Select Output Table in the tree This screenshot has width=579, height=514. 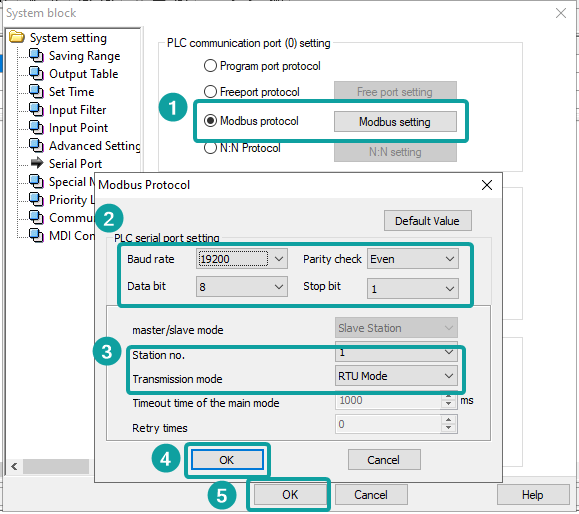click(x=83, y=74)
